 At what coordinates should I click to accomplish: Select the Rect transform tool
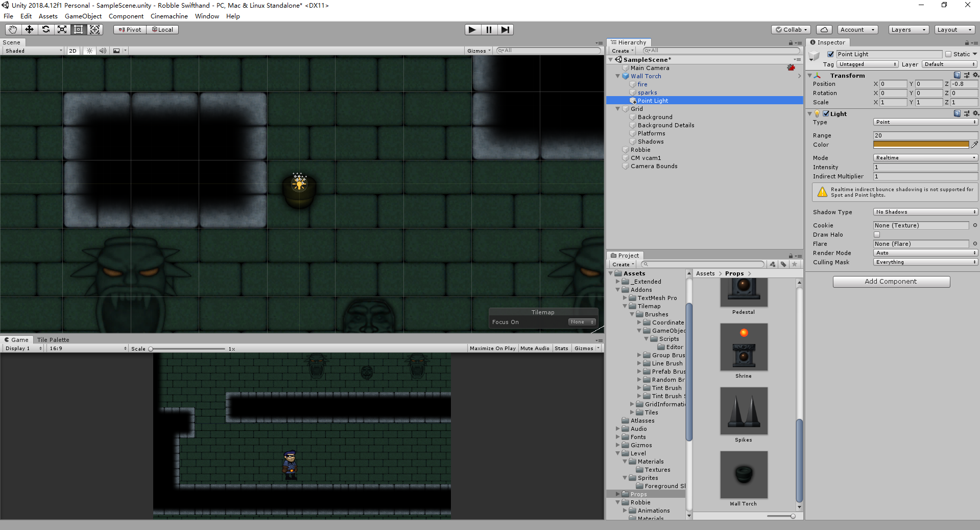pos(78,30)
